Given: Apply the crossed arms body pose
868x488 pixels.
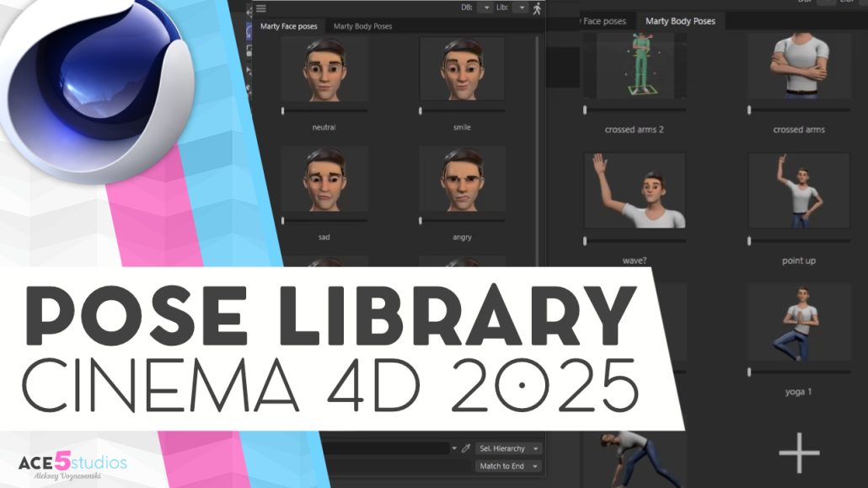Looking at the screenshot, I should 797,67.
